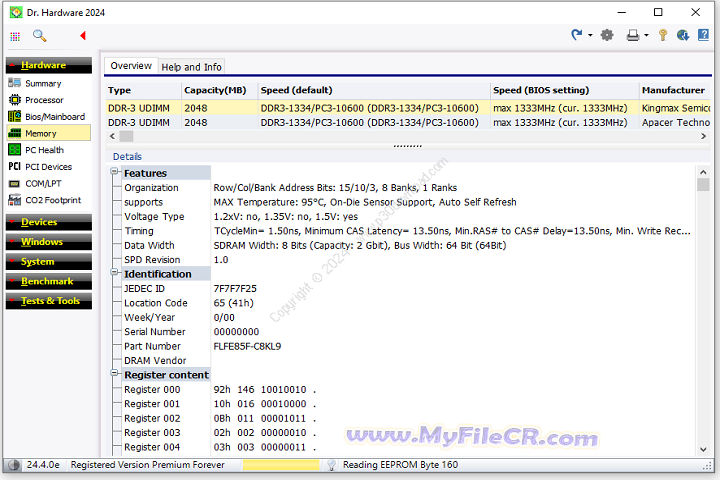Screen dimensions: 720x480
Task: Click left arrow of horizontal scrollbar
Action: point(112,136)
